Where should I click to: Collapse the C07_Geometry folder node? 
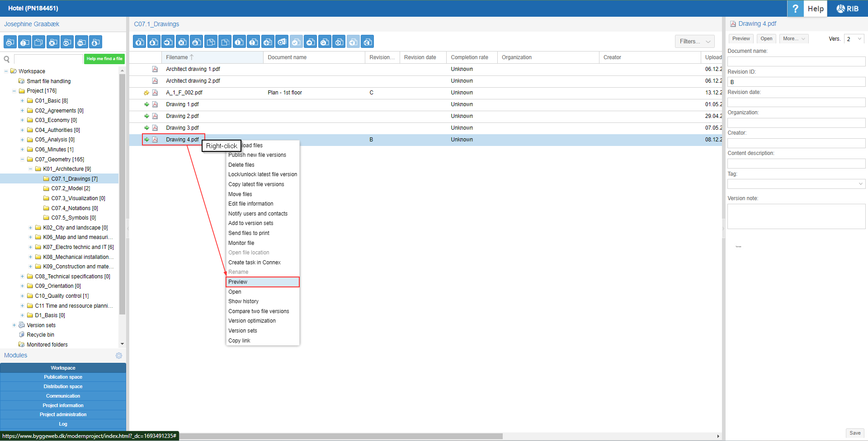coord(22,160)
